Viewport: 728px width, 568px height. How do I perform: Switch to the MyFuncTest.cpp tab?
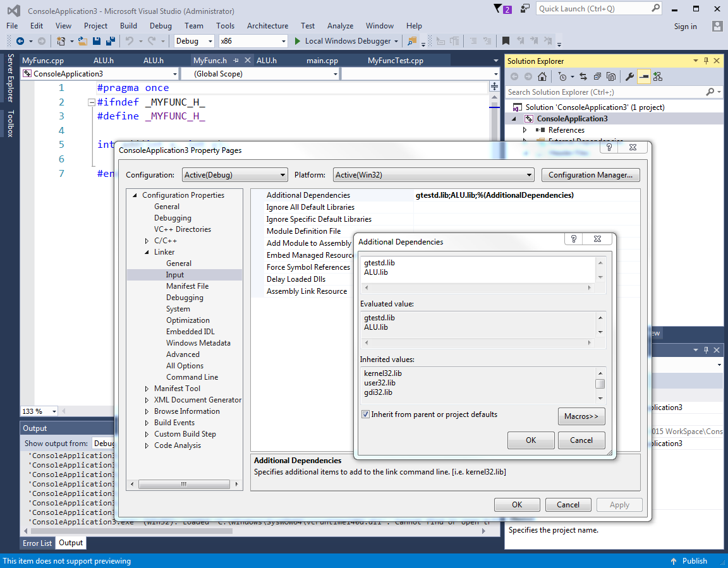click(396, 61)
